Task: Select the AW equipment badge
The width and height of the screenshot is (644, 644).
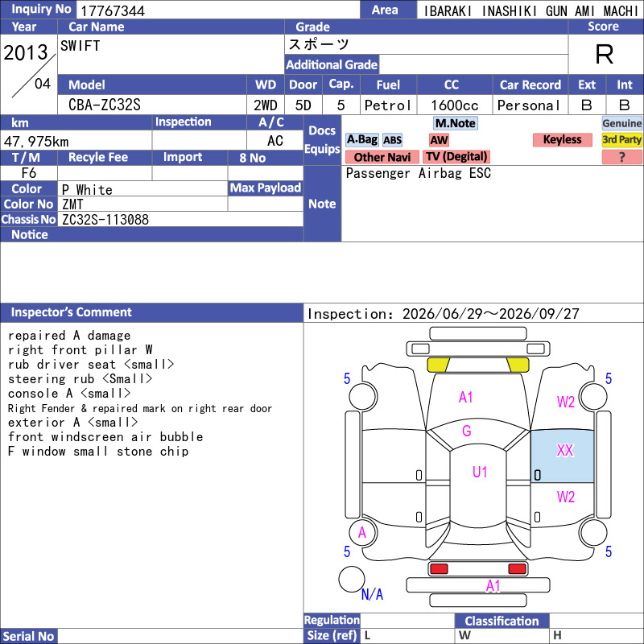Action: (x=439, y=140)
